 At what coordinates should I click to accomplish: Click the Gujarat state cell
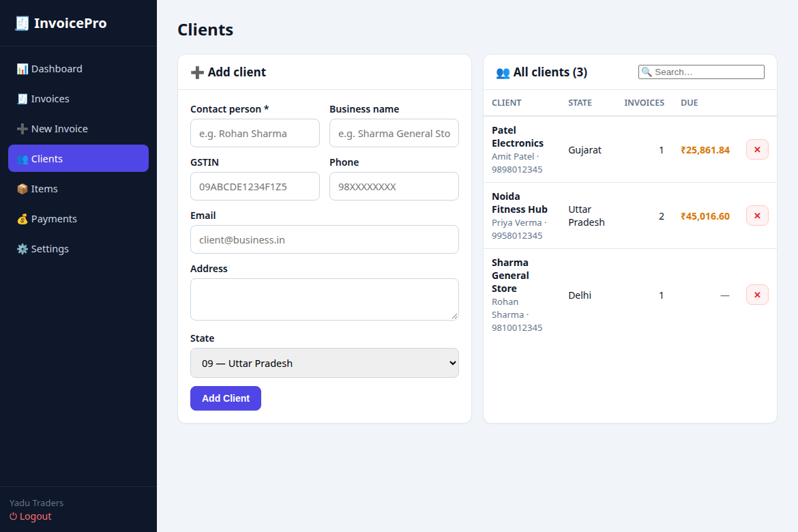pyautogui.click(x=585, y=150)
